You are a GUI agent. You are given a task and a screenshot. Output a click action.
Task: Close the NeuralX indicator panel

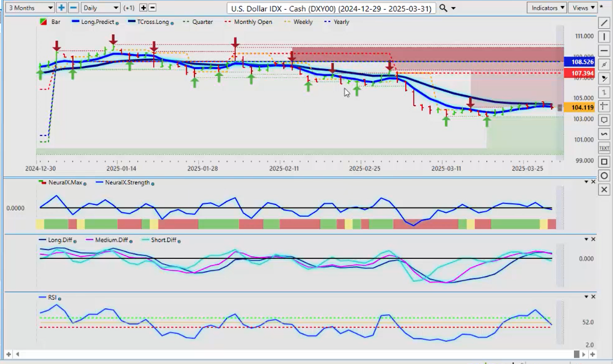(x=594, y=182)
